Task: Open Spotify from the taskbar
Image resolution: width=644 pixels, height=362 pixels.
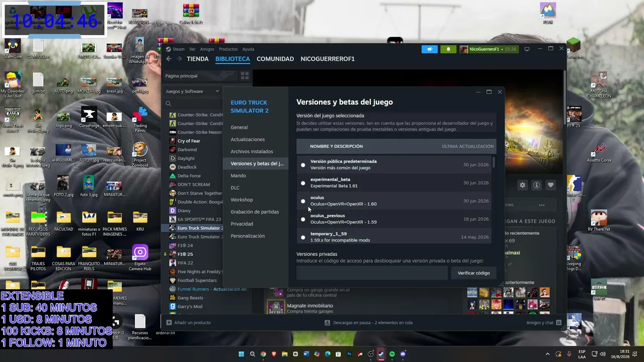Action: [392, 354]
